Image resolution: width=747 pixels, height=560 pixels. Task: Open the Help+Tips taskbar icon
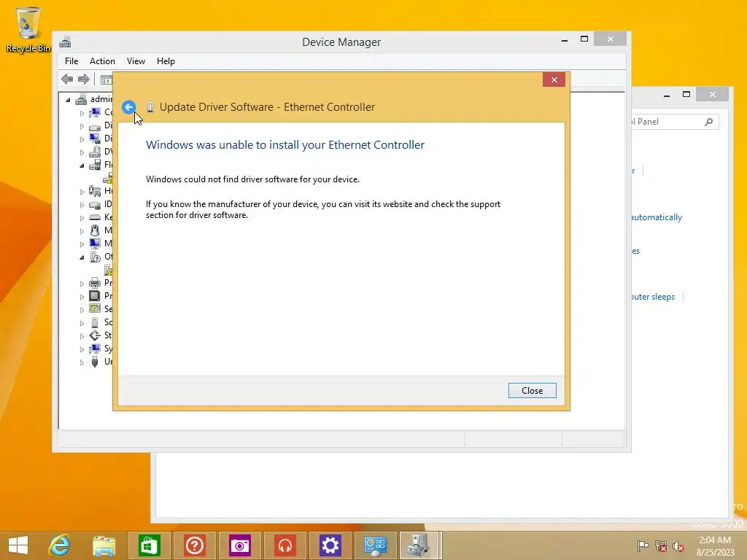(x=194, y=545)
